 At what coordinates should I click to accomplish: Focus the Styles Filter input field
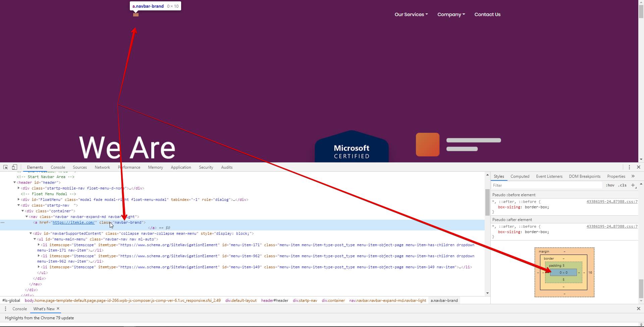tap(547, 185)
